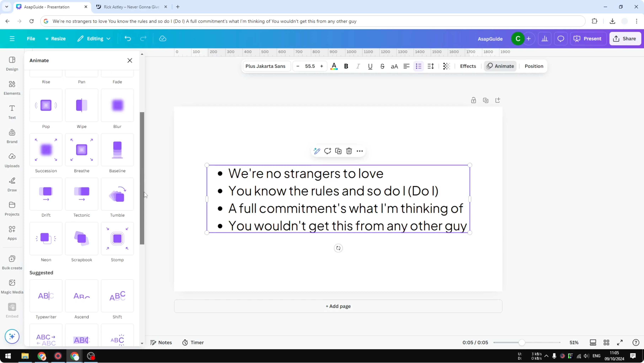Toggle bulleted list formatting
644x363 pixels.
418,66
